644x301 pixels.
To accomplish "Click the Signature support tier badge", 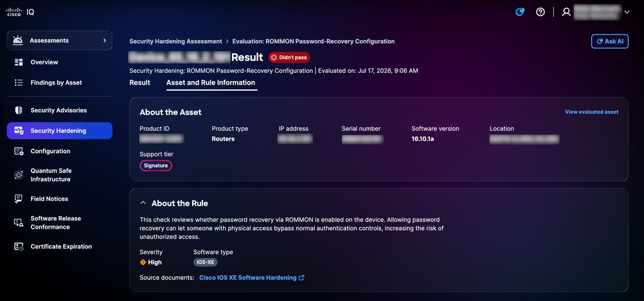I will pyautogui.click(x=155, y=166).
